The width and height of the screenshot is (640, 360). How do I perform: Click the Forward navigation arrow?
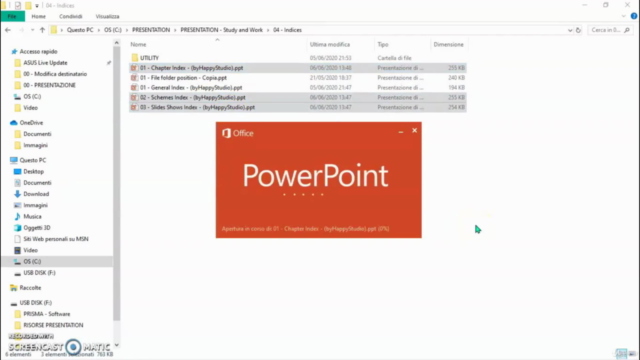(x=21, y=30)
